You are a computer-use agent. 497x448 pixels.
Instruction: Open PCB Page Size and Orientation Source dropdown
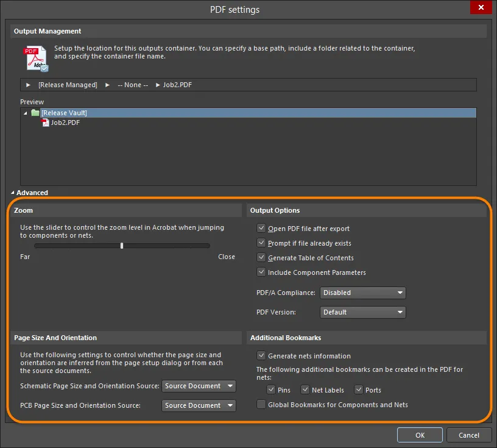pos(199,405)
